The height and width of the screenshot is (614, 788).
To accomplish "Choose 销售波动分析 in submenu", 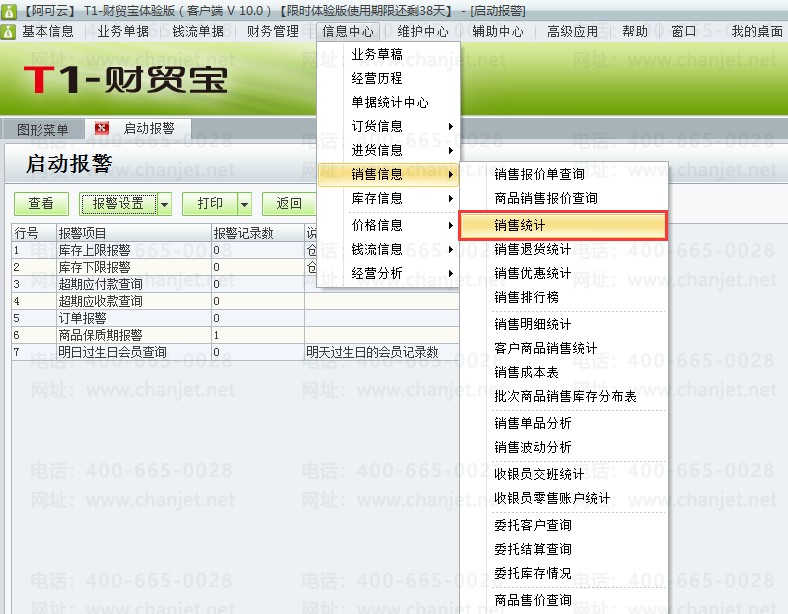I will point(563,447).
